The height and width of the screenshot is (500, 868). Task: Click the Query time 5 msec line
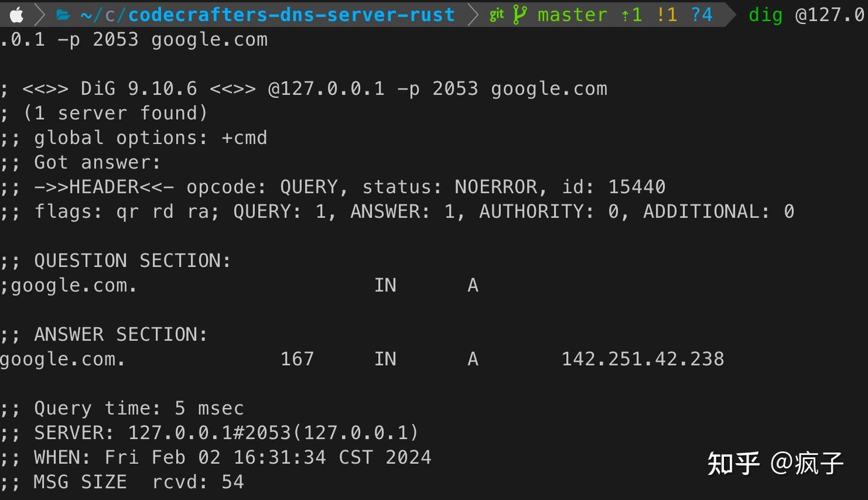coord(139,408)
